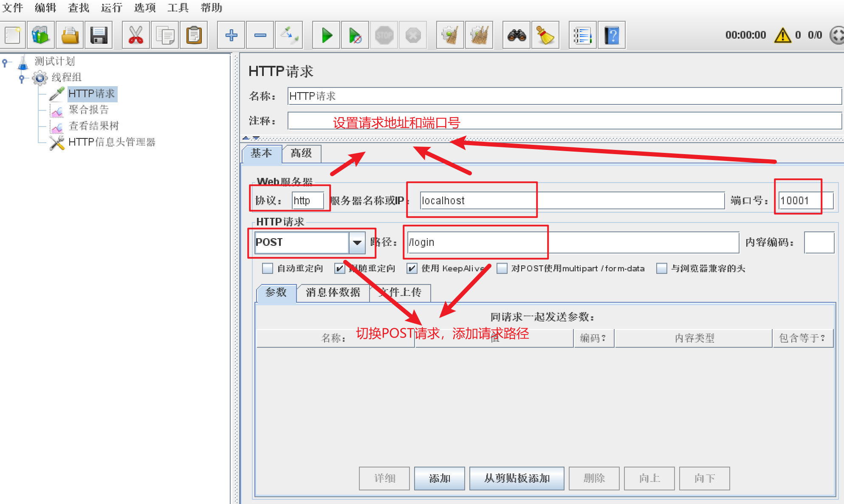Click the Save floppy disk icon
844x504 pixels.
(x=99, y=35)
